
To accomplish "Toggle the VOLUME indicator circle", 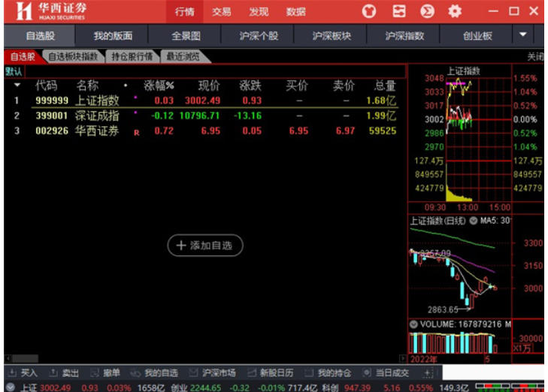I will [x=413, y=324].
